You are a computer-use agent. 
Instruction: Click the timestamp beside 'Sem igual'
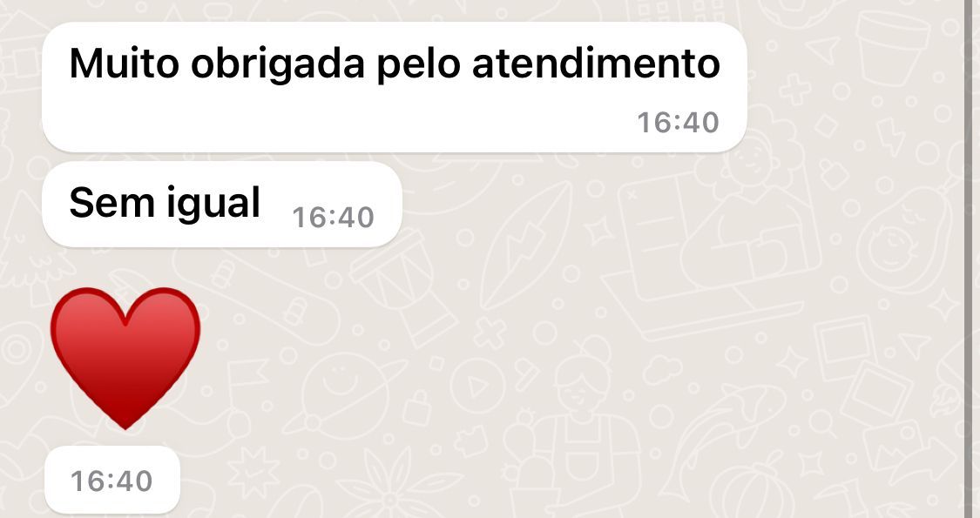333,218
